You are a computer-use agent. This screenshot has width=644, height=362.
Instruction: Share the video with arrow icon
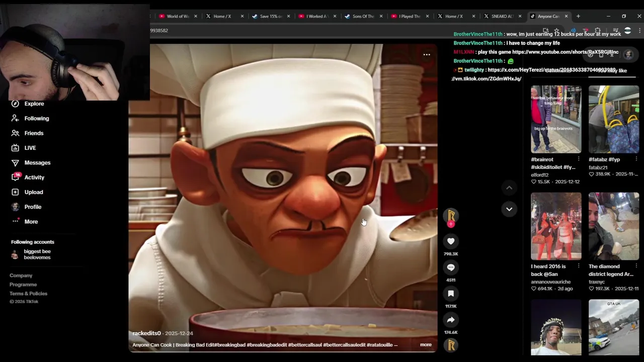(451, 320)
